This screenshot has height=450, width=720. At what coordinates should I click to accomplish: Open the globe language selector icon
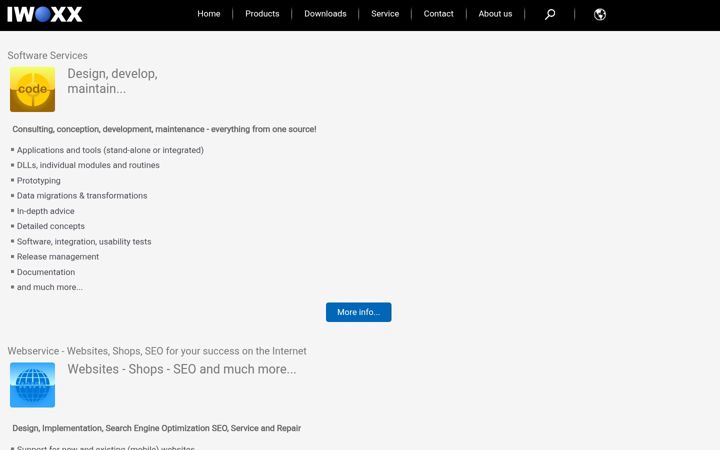pos(600,15)
